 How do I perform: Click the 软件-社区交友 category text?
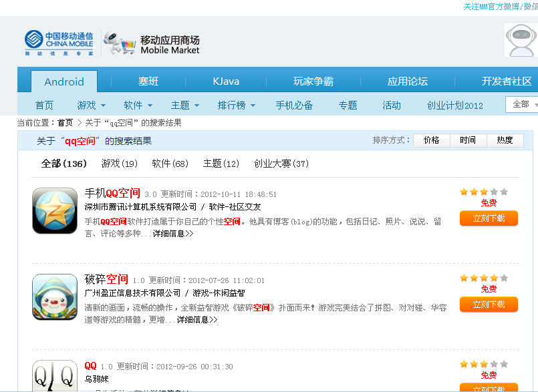tap(235, 207)
